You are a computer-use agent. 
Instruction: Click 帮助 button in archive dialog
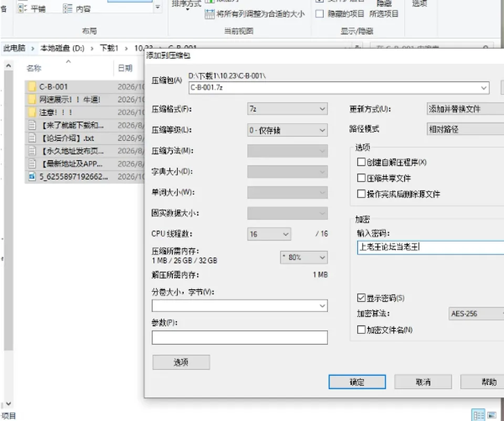tap(482, 382)
